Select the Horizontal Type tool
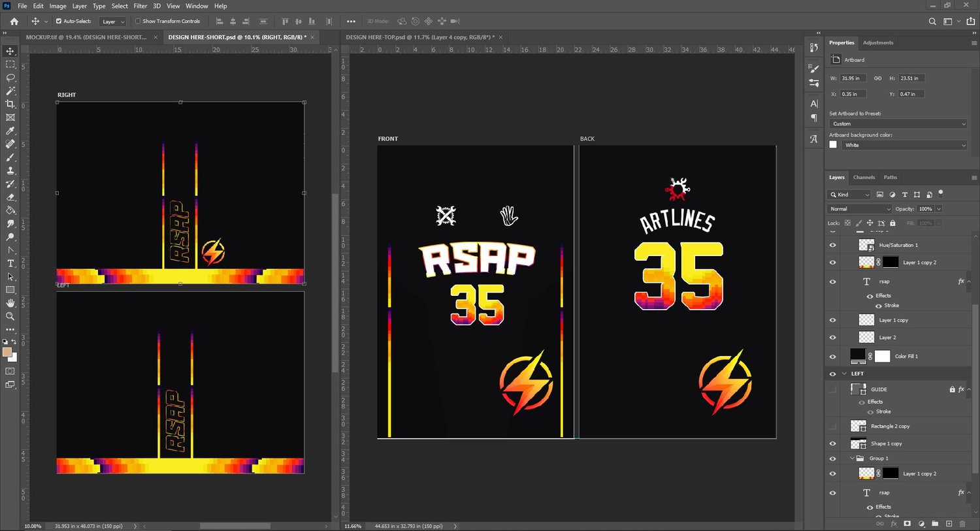Screen dimensions: 980x531 coord(10,263)
